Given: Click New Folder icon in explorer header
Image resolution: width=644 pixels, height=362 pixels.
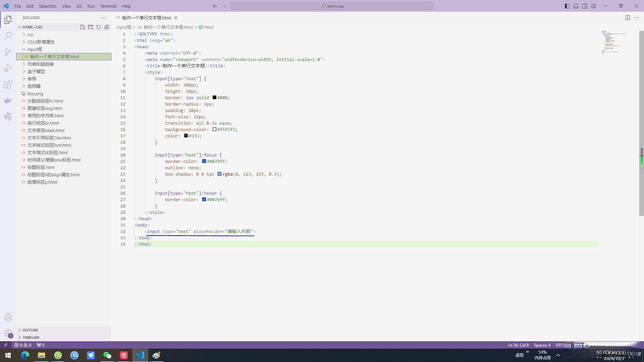Looking at the screenshot, I should 91,27.
